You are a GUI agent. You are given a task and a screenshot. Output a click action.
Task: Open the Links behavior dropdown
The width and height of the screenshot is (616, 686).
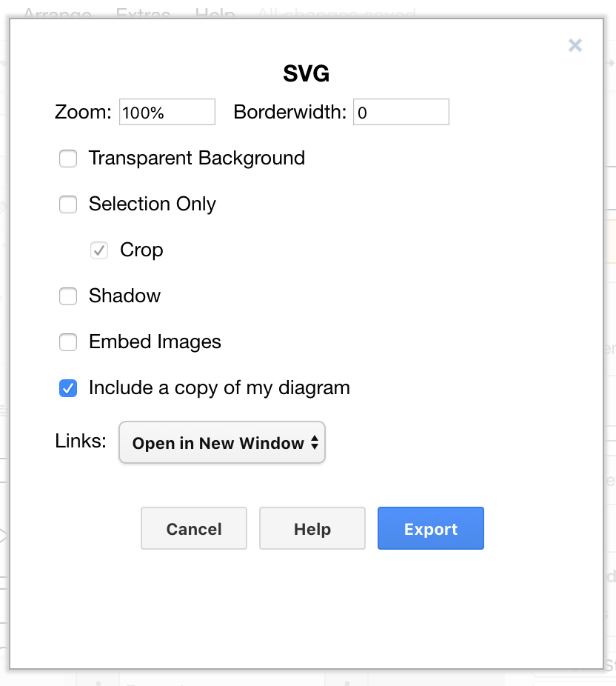(x=221, y=442)
